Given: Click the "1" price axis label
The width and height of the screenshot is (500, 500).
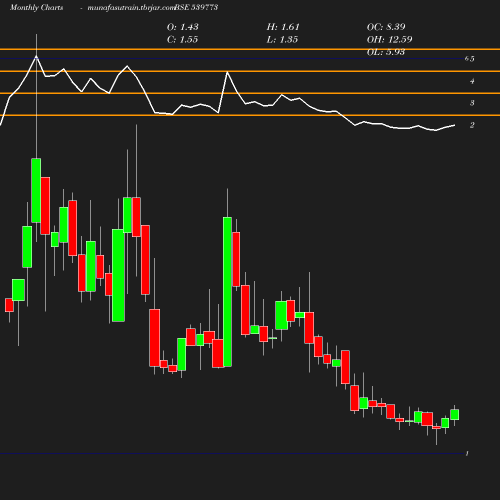Looking at the screenshot, I should pos(467,453).
